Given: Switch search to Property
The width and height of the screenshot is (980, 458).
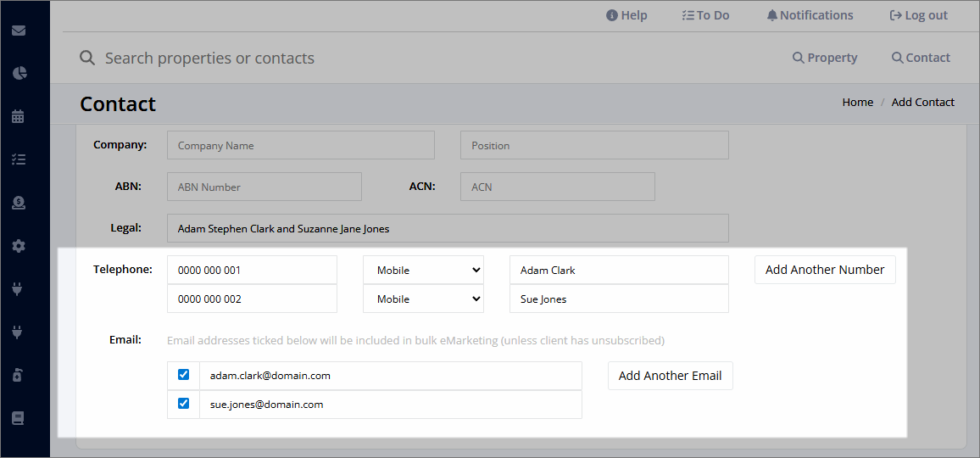Looking at the screenshot, I should click(825, 58).
